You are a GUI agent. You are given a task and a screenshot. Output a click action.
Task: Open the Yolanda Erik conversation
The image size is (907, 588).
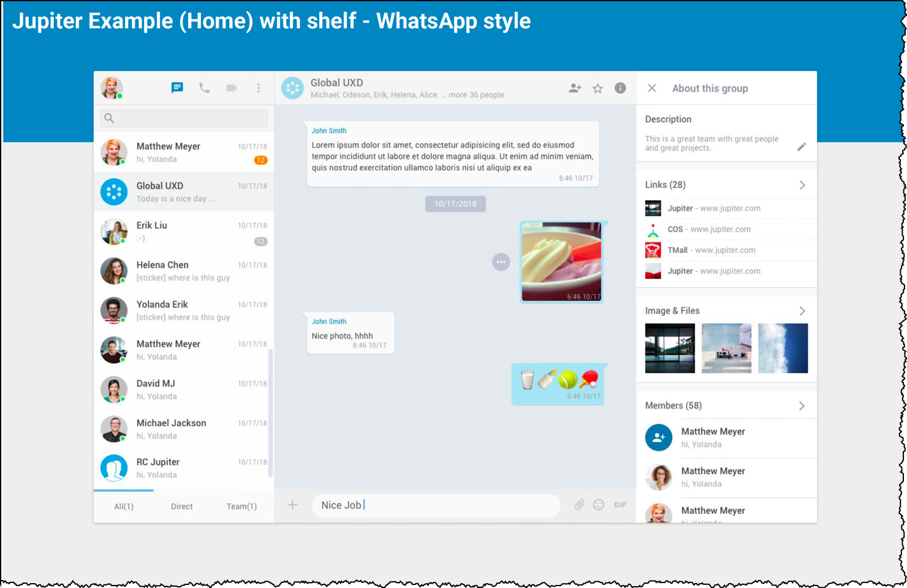pyautogui.click(x=184, y=311)
